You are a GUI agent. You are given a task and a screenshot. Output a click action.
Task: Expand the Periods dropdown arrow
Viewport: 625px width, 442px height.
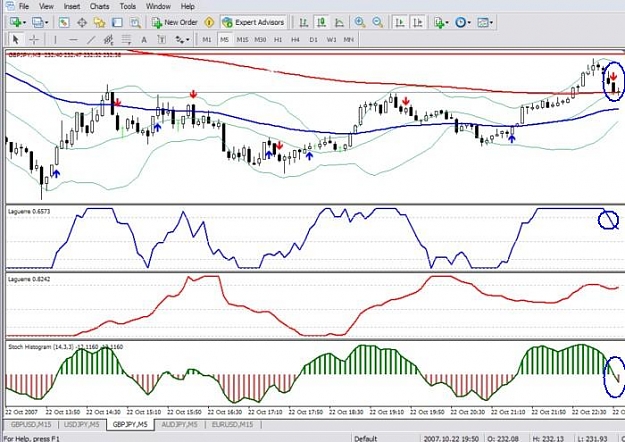[469, 23]
